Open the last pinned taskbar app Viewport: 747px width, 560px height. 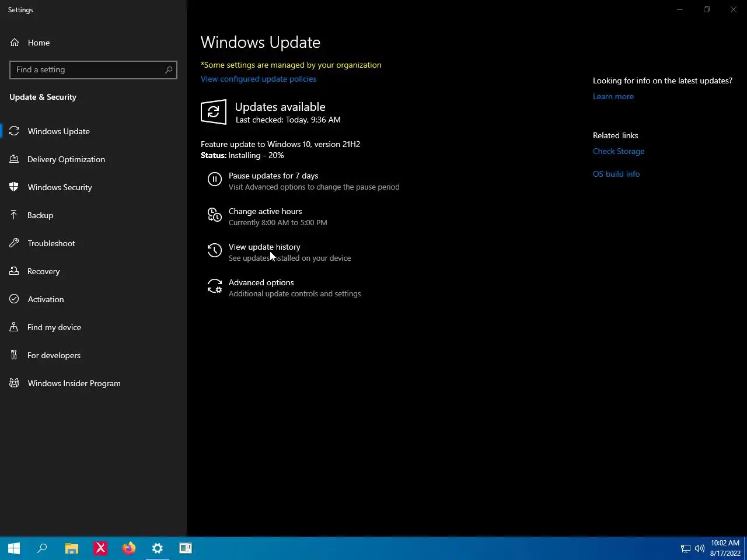(x=186, y=548)
